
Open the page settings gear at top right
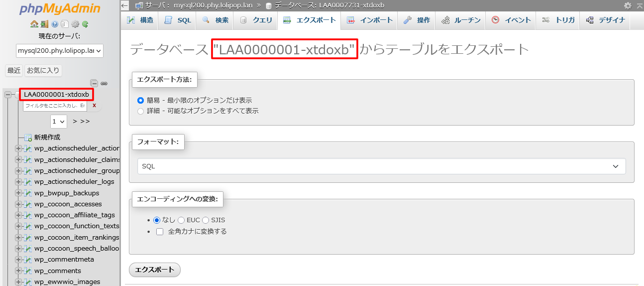click(x=628, y=5)
